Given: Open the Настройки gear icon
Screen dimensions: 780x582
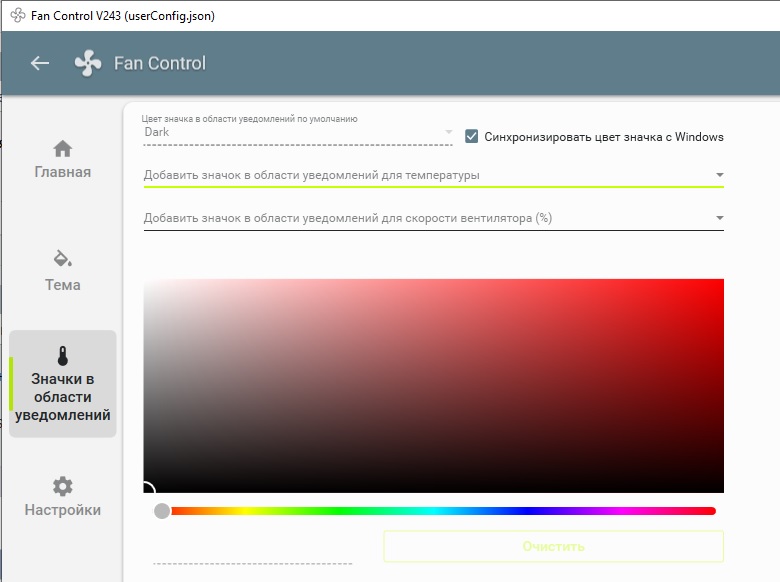Looking at the screenshot, I should [x=63, y=486].
